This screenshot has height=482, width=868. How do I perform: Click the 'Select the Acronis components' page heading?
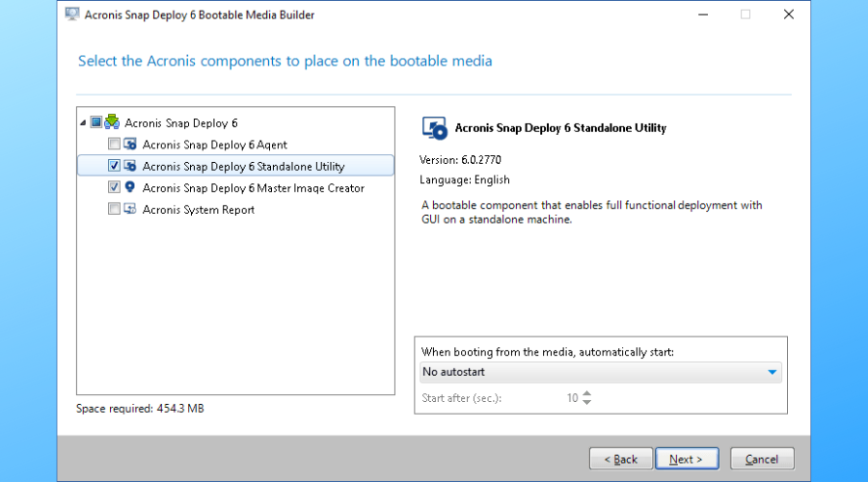[x=285, y=61]
